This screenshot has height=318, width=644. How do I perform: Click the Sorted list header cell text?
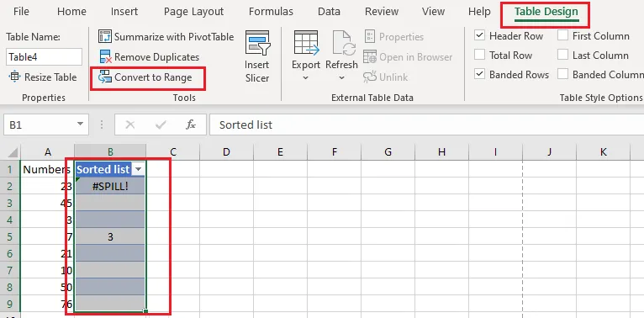103,169
